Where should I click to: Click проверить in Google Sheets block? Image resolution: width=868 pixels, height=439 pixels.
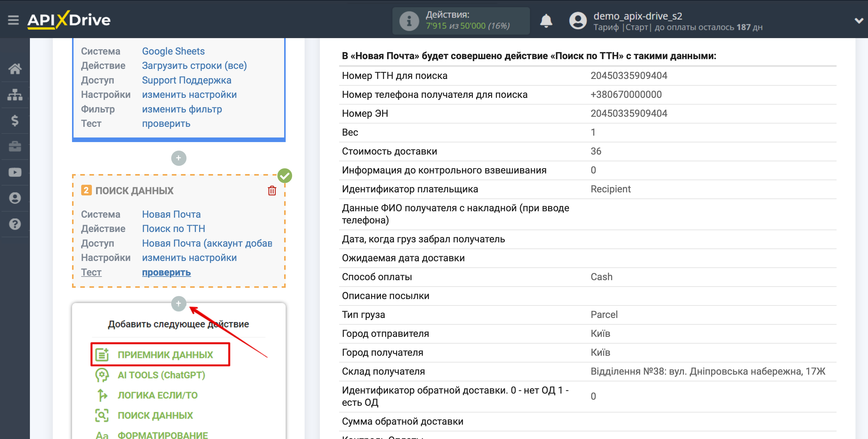click(x=166, y=123)
